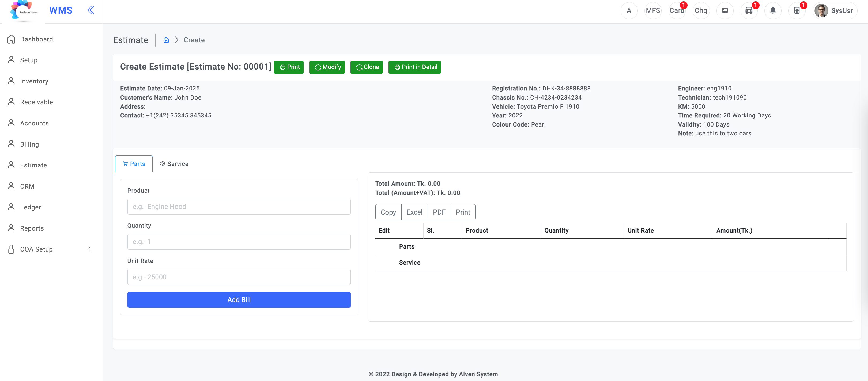Open the calculator icon in top bar
This screenshot has width=868, height=381.
[797, 10]
